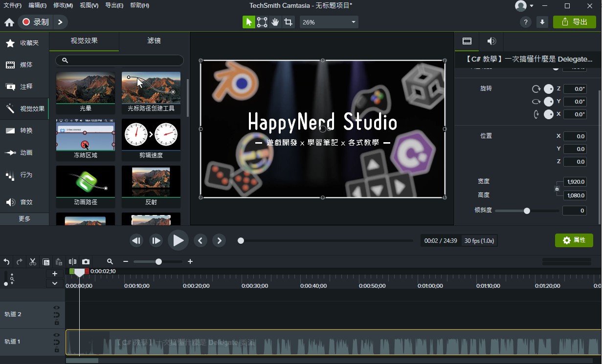Expand the record options arrow next to 录制
Viewport: 602px width, 364px height.
coord(60,22)
